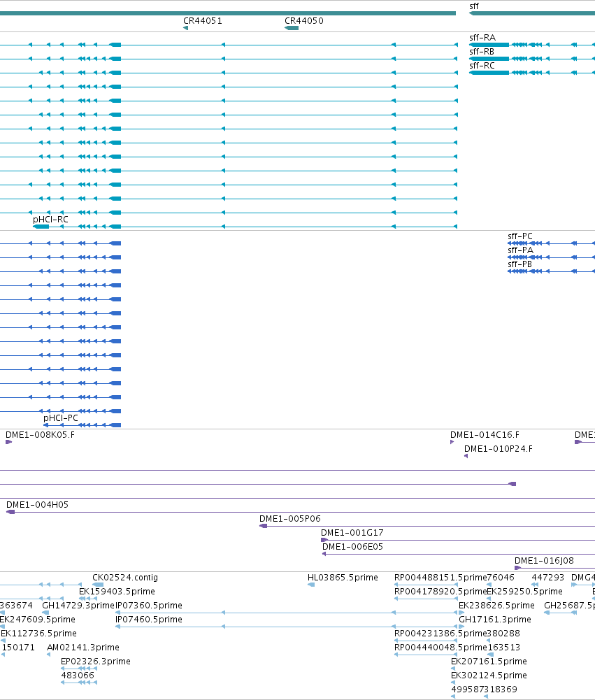Select the HL03865.5prime label
The image size is (595, 700).
pyautogui.click(x=343, y=578)
